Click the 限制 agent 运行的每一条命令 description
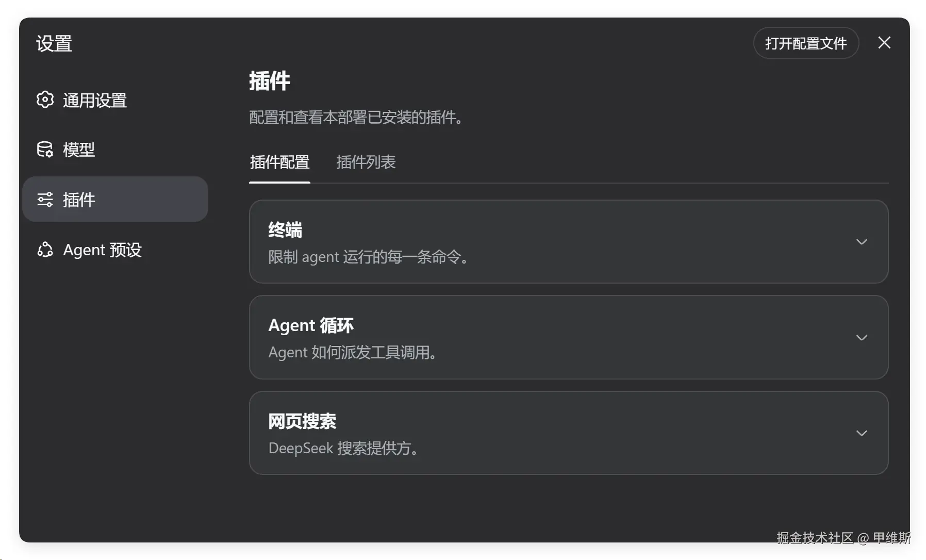 point(369,257)
